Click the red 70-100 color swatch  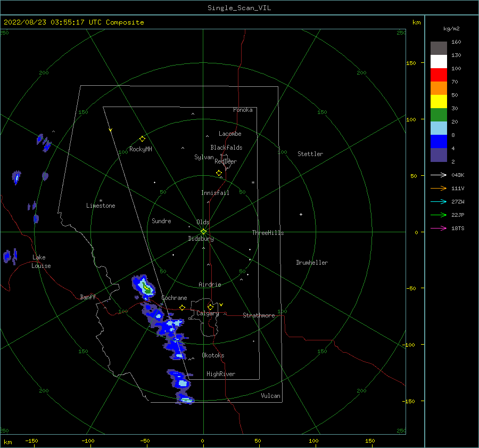[439, 75]
